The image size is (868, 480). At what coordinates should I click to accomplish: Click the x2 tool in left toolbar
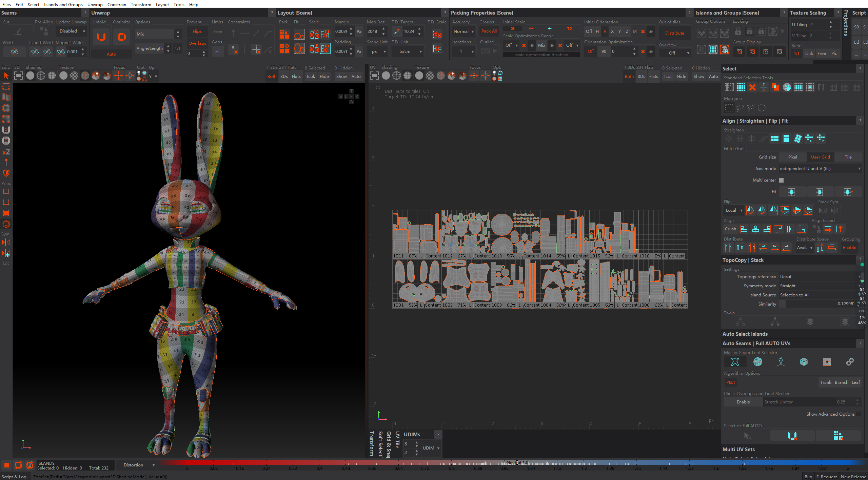6,152
